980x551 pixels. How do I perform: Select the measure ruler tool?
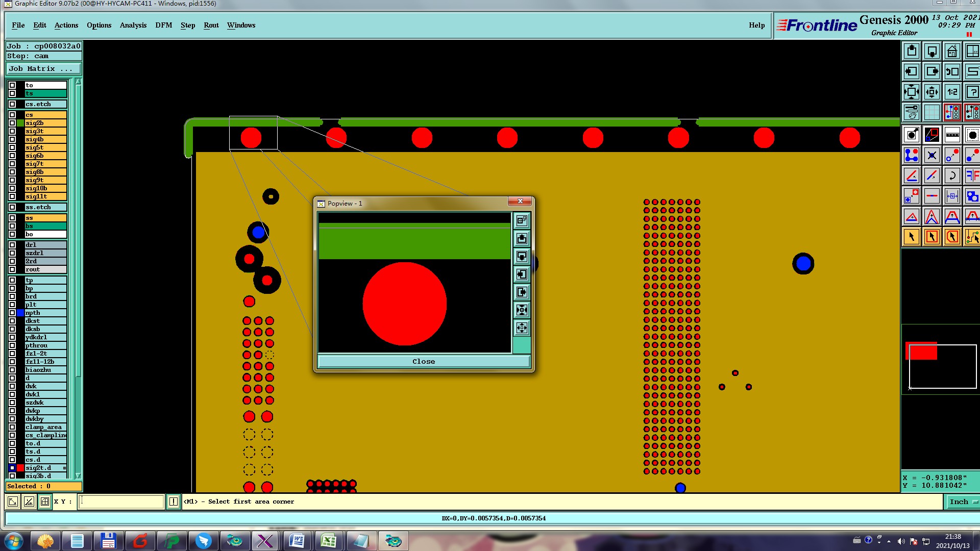[952, 135]
